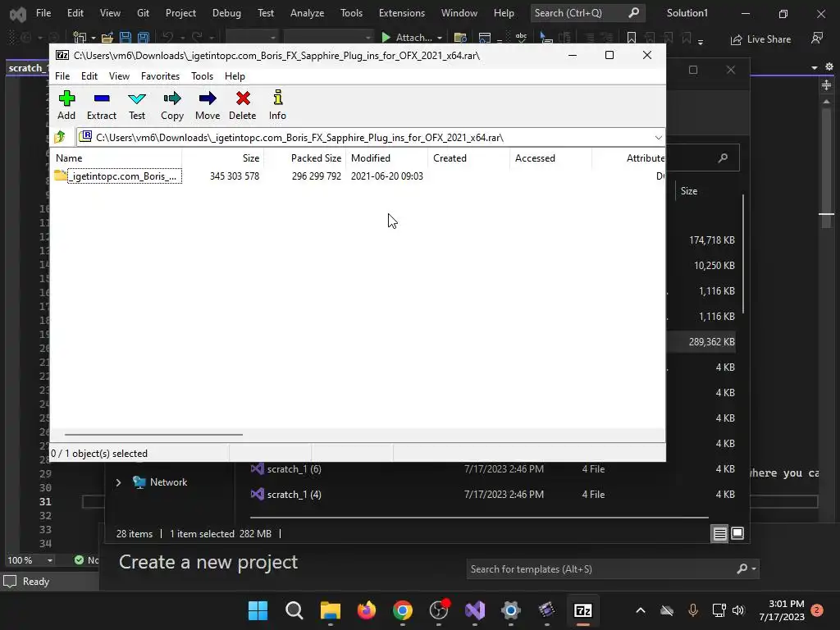The image size is (840, 630).
Task: Click the Visual Studio Search (Ctrl+Q) box
Action: click(587, 13)
